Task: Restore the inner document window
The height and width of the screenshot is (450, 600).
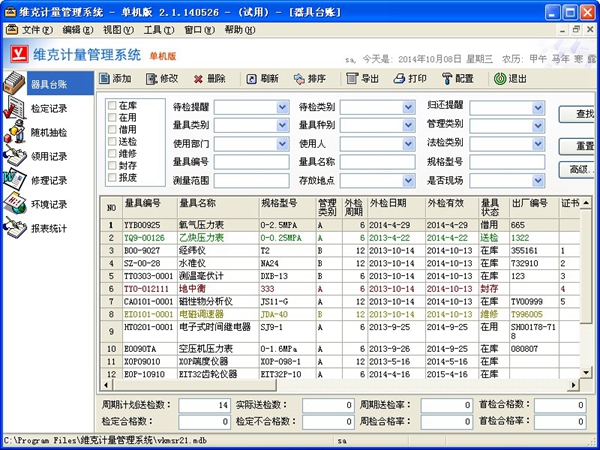Action: [576, 29]
